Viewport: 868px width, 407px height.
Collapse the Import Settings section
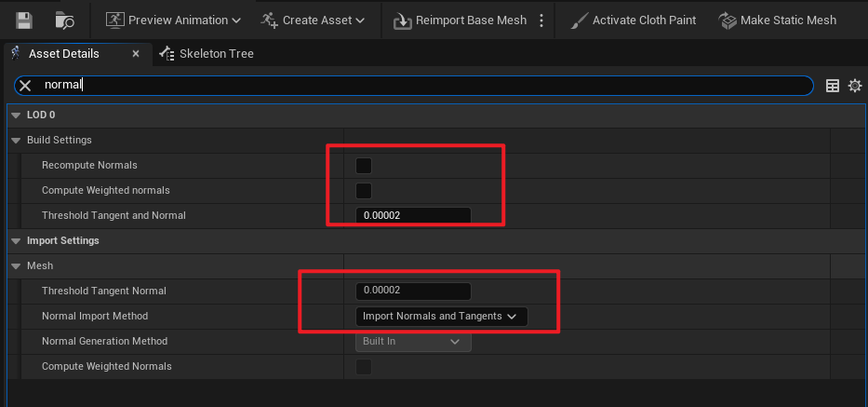15,240
